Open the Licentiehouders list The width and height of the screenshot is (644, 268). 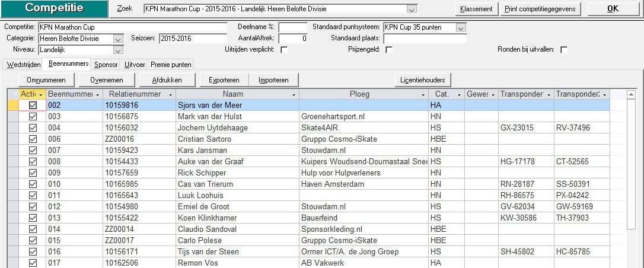coord(423,80)
